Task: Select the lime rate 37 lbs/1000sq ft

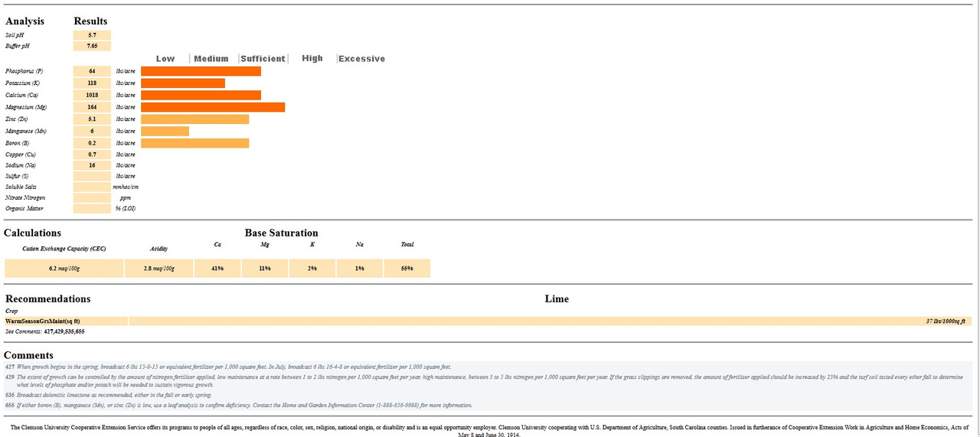Action: (x=946, y=321)
